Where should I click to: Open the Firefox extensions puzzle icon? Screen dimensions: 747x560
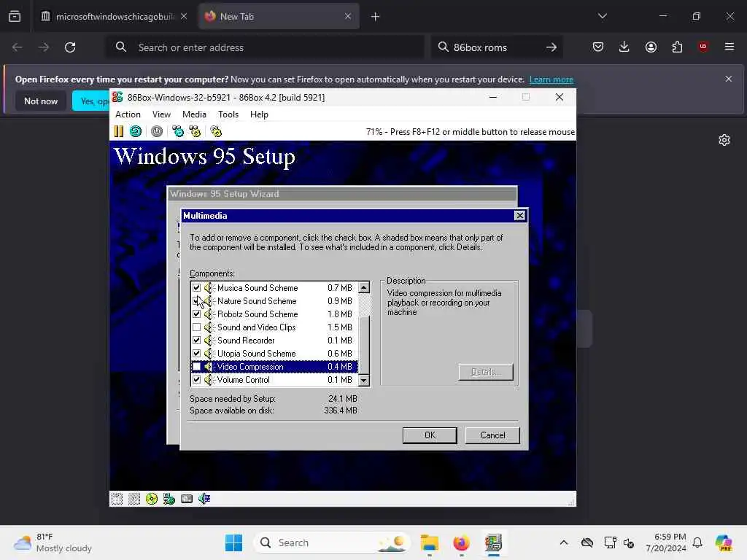(x=677, y=47)
